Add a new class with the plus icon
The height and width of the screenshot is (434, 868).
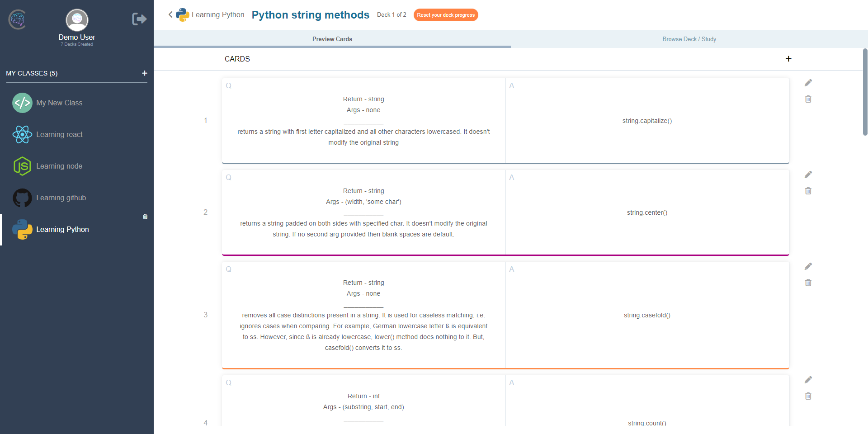tap(145, 73)
